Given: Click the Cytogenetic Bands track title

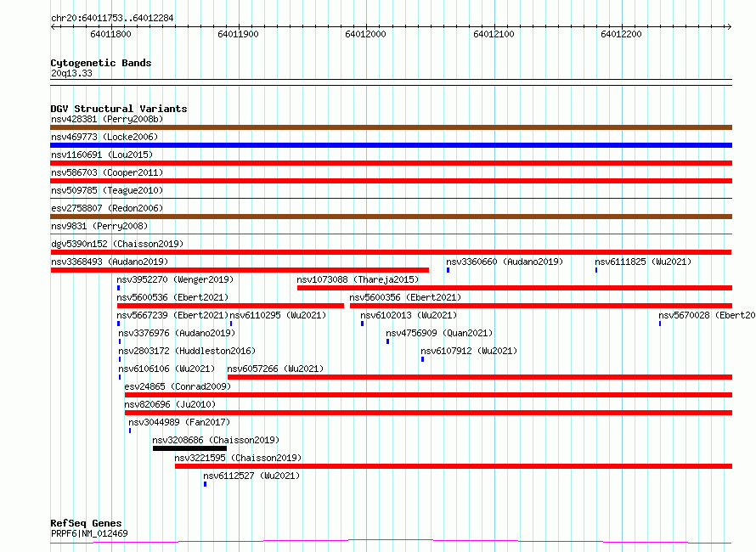Looking at the screenshot, I should pyautogui.click(x=101, y=63).
